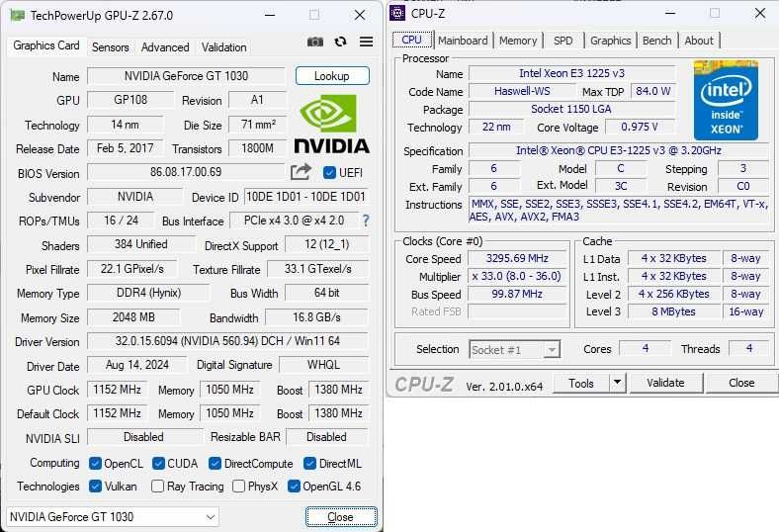Image resolution: width=779 pixels, height=532 pixels.
Task: Click the Bus Speed value 99.87 MHz
Action: click(517, 294)
